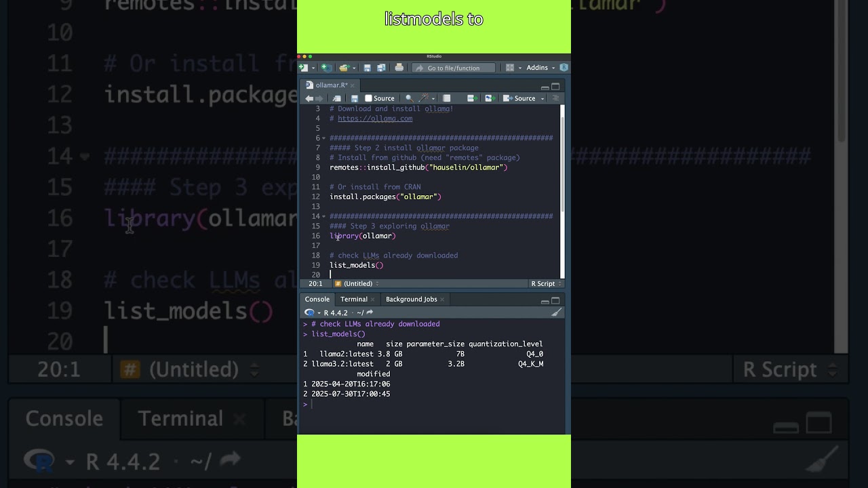This screenshot has width=868, height=488.
Task: Click the Show in New Window icon
Action: coord(336,98)
